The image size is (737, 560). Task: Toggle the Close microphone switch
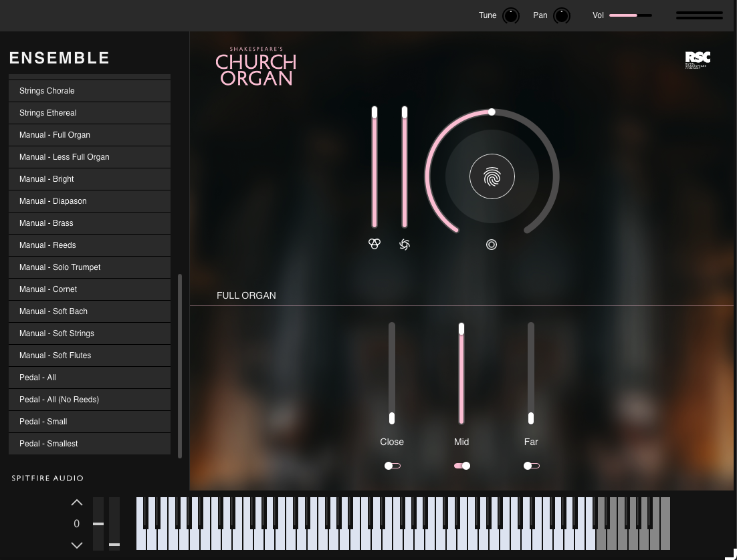[x=393, y=466]
